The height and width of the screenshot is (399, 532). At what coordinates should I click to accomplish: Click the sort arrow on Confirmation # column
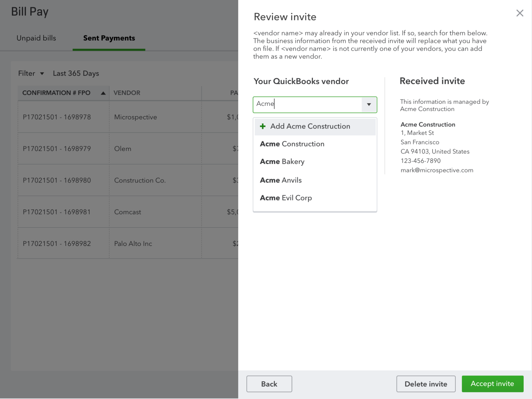103,93
